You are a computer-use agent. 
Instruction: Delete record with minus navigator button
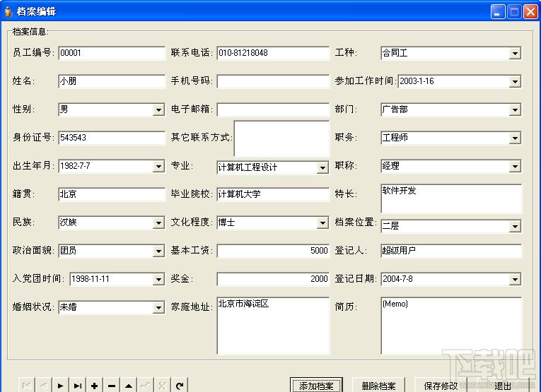(x=112, y=386)
